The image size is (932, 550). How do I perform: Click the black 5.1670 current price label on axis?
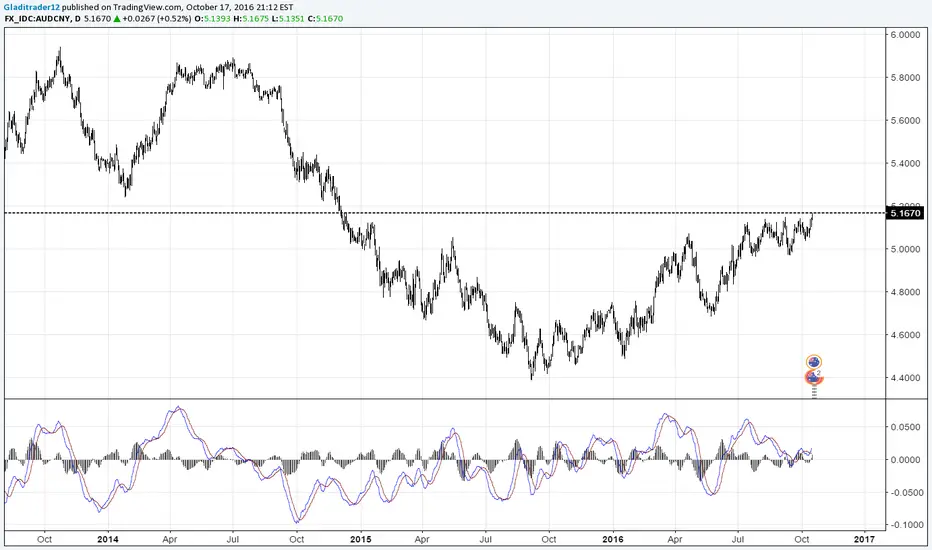[x=905, y=213]
